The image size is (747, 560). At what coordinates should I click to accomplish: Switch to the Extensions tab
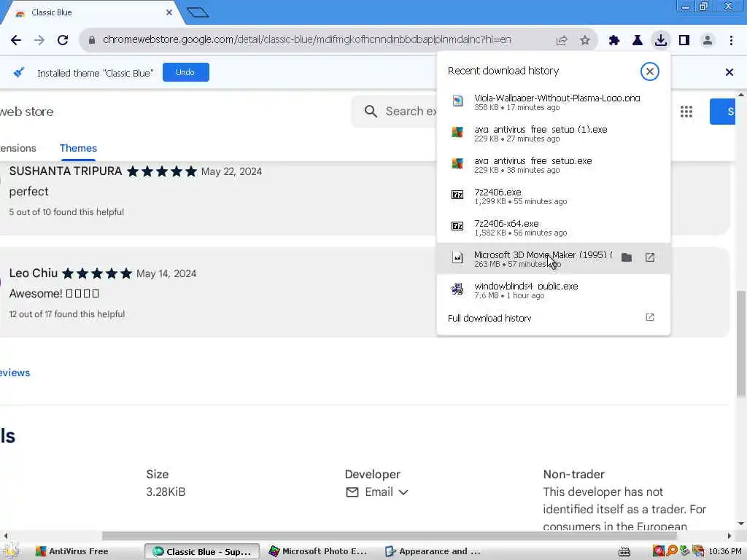pyautogui.click(x=18, y=148)
